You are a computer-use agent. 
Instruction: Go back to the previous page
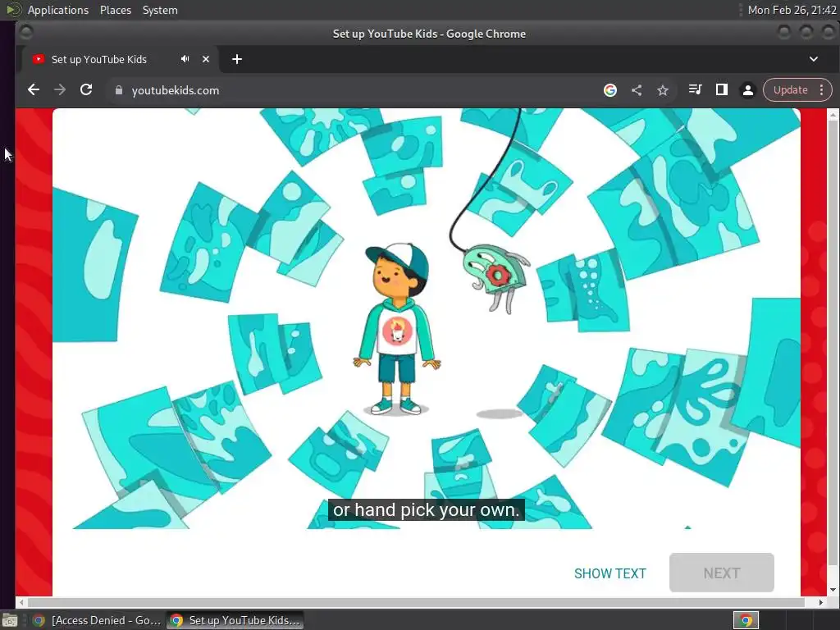point(33,90)
